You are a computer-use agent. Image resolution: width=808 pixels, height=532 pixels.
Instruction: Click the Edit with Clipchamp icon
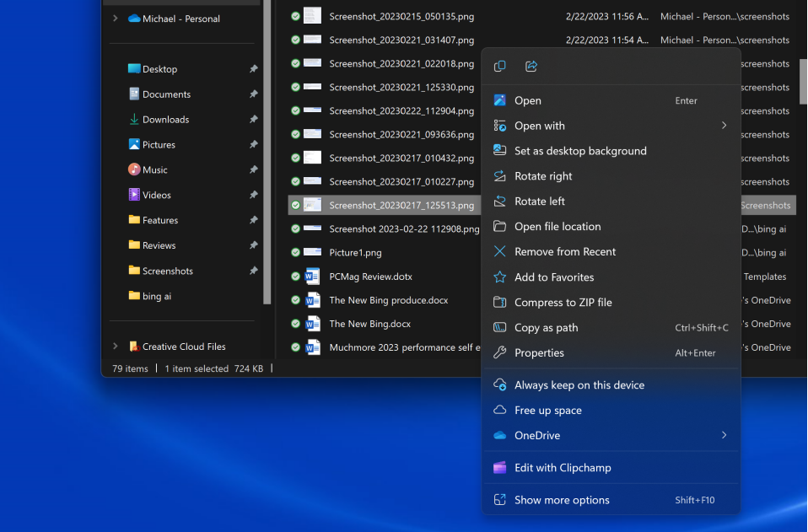(499, 468)
